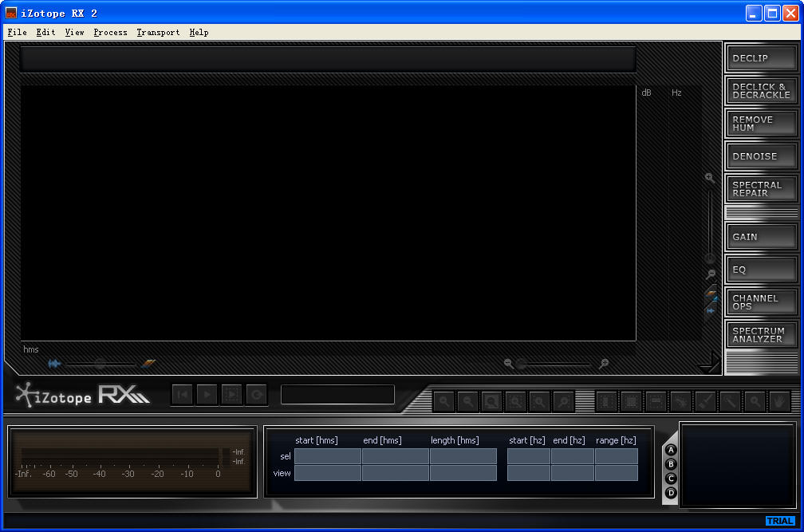Open the Channel Ops module
The height and width of the screenshot is (532, 804).
(762, 302)
